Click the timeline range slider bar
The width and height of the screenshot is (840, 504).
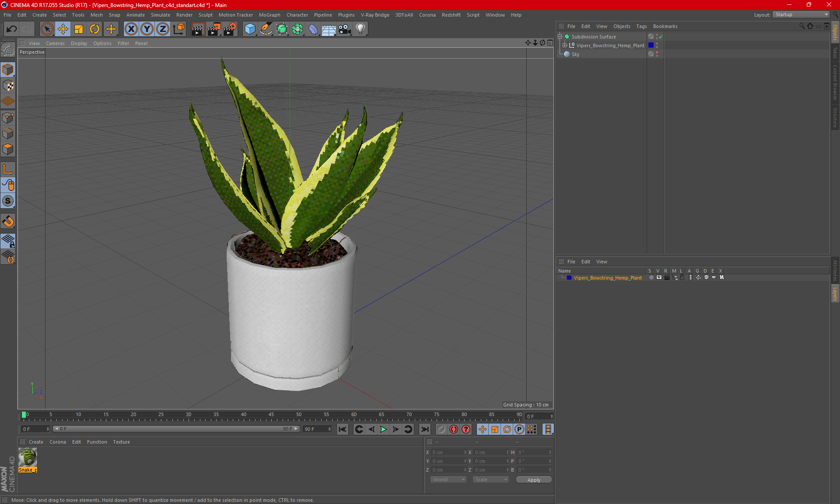(x=176, y=429)
